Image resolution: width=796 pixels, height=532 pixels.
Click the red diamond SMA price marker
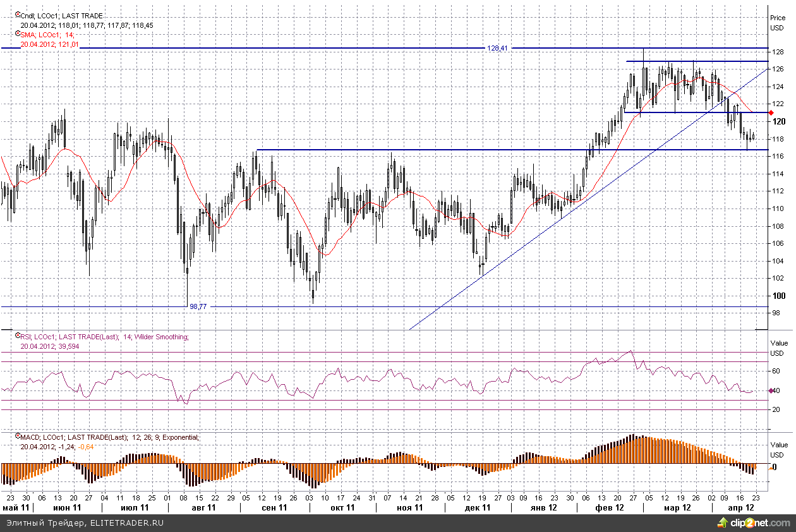coord(771,112)
